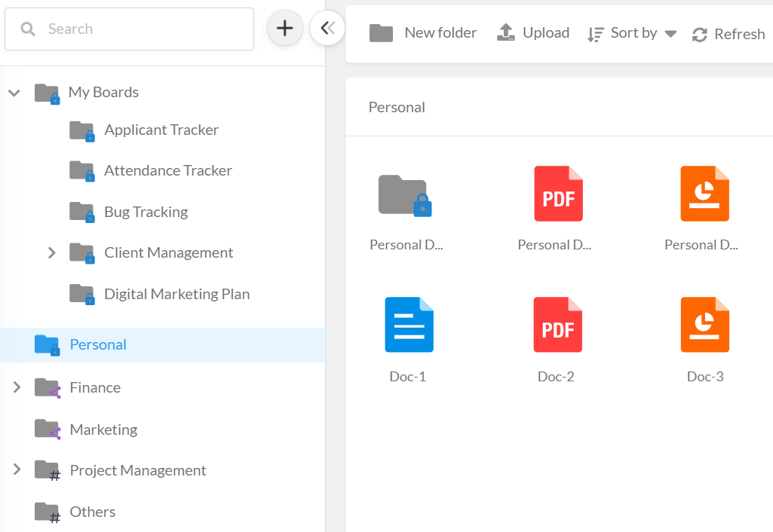Open the Personal Documents locked folder icon
The height and width of the screenshot is (532, 773).
point(403,194)
